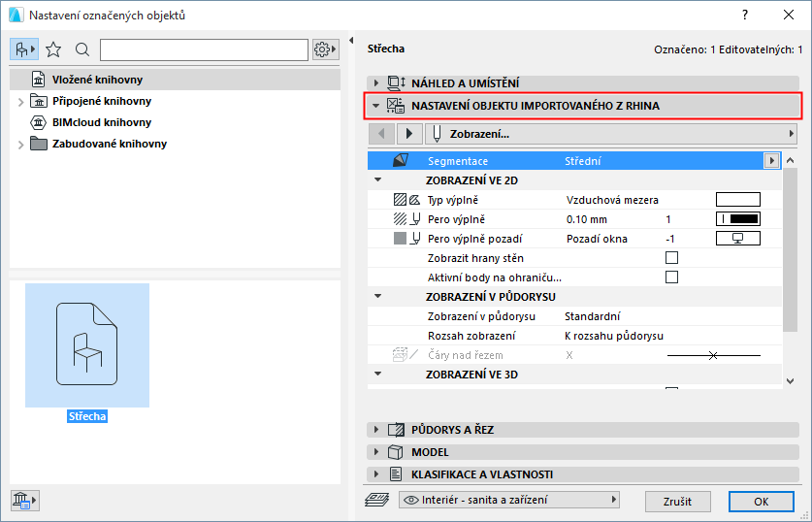
Task: Click the Pozadí okna value
Action: 597,239
